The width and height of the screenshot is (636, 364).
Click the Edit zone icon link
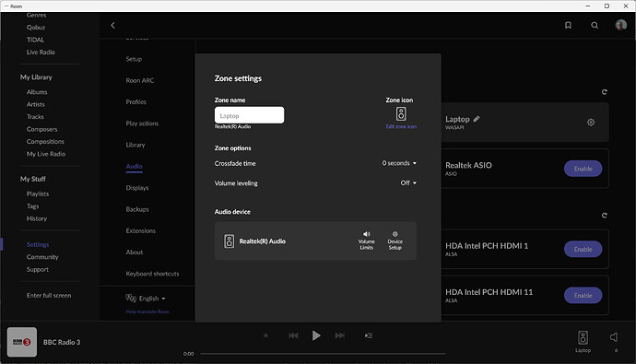tap(401, 126)
